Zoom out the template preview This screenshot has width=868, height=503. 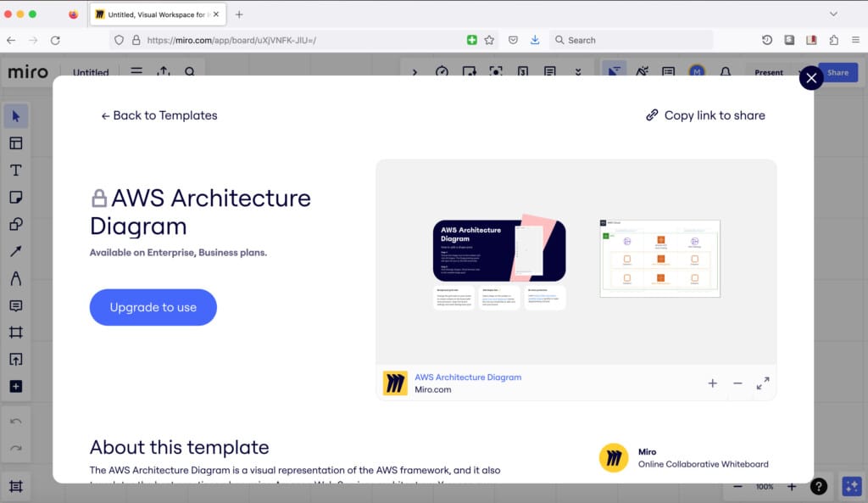737,383
